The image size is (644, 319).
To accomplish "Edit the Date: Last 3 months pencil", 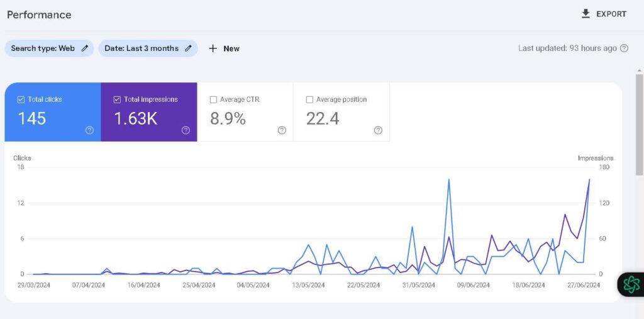I will (188, 48).
